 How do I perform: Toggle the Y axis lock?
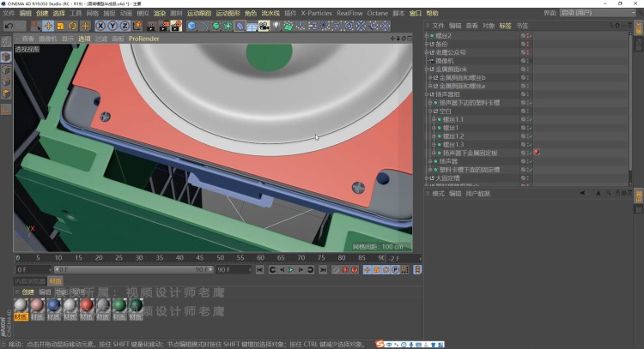pyautogui.click(x=112, y=26)
